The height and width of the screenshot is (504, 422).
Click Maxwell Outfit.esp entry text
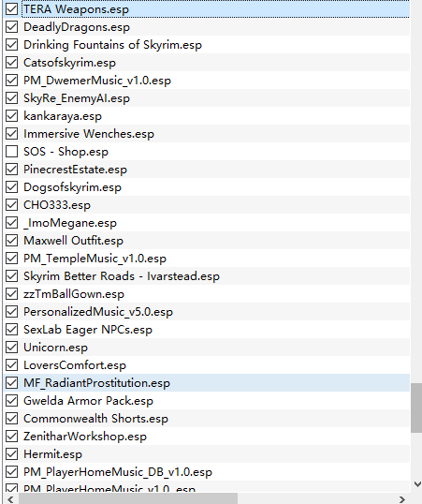(74, 241)
